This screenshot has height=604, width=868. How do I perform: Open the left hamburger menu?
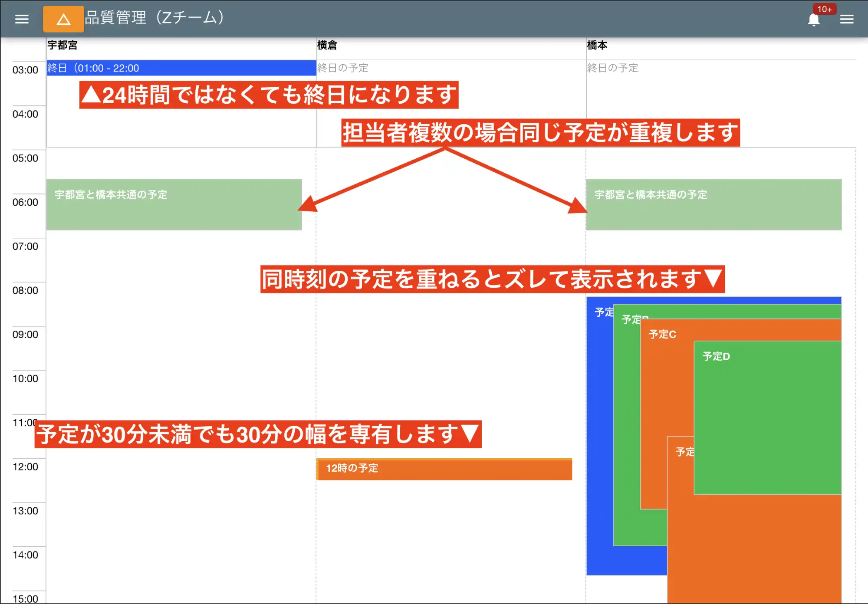click(22, 19)
